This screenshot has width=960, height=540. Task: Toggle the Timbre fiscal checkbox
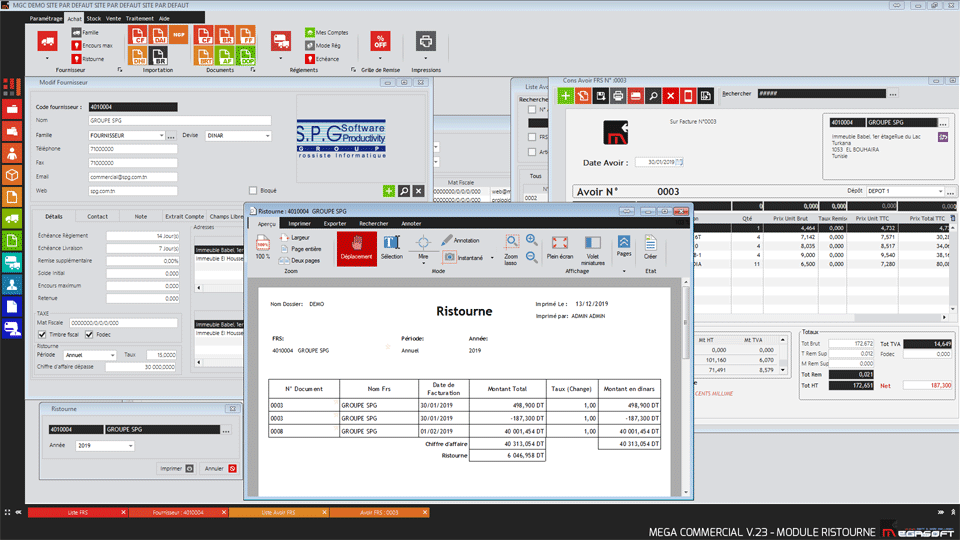42,334
